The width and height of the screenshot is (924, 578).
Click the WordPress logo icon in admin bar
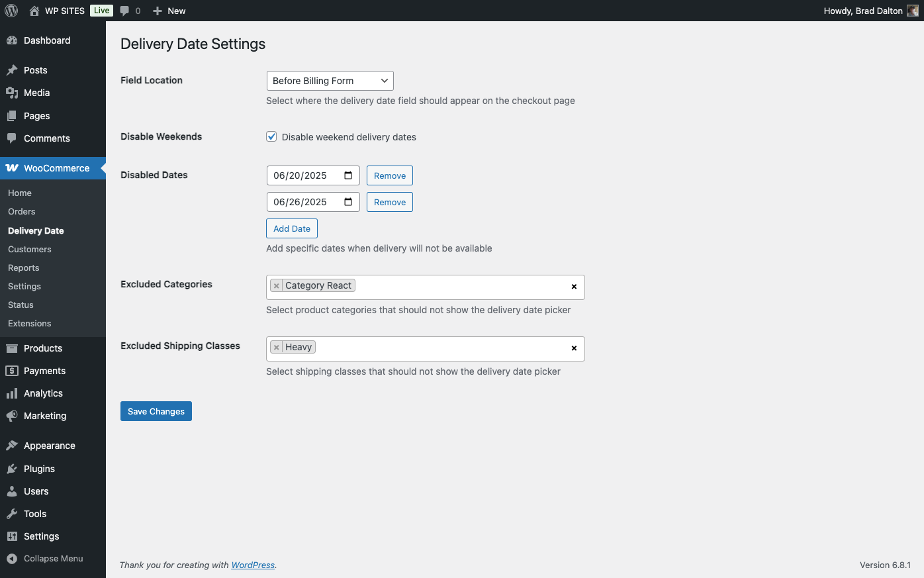11,11
